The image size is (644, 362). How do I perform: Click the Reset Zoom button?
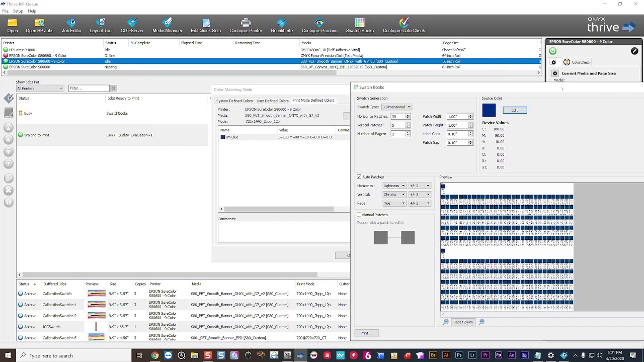(463, 322)
